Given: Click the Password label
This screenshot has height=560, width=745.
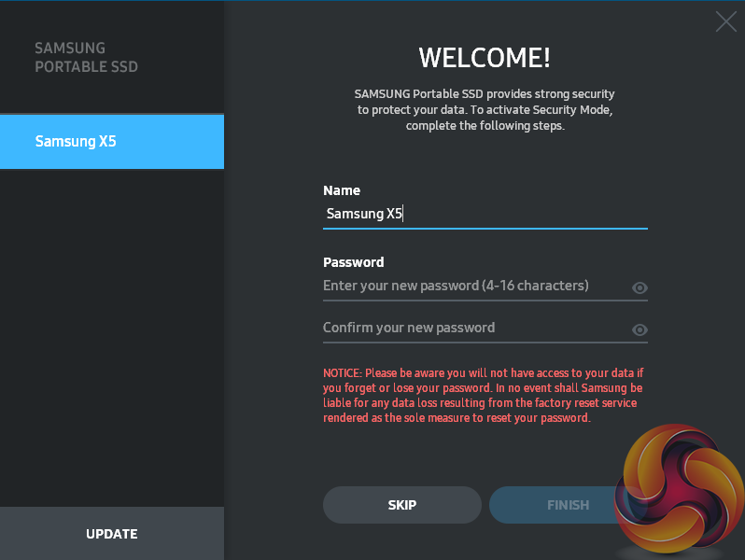Looking at the screenshot, I should tap(353, 262).
